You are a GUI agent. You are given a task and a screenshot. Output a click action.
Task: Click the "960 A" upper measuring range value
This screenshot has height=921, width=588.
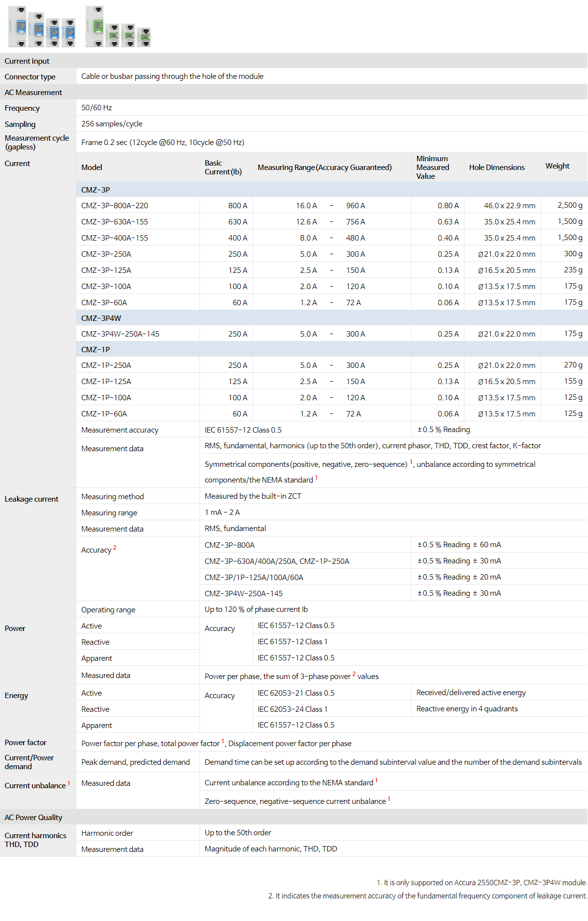(x=356, y=206)
